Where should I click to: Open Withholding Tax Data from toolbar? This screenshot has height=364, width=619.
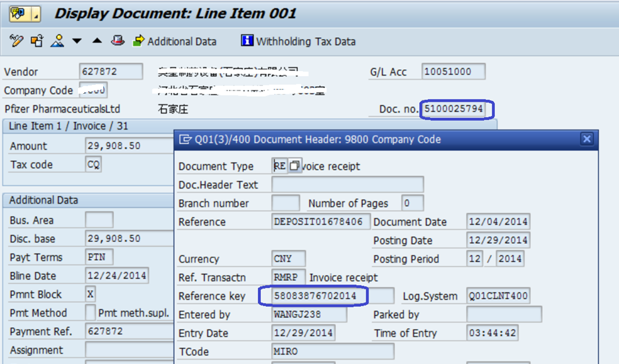298,41
